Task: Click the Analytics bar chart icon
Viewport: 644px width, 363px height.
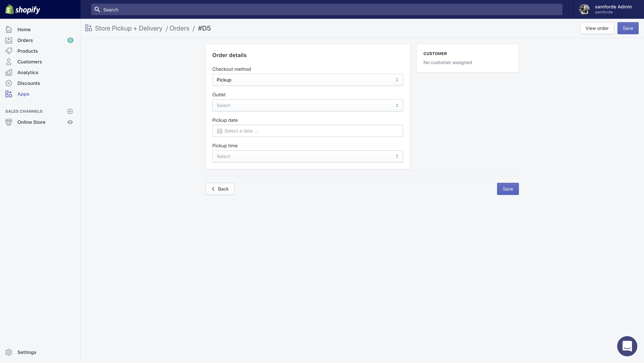Action: [x=9, y=72]
